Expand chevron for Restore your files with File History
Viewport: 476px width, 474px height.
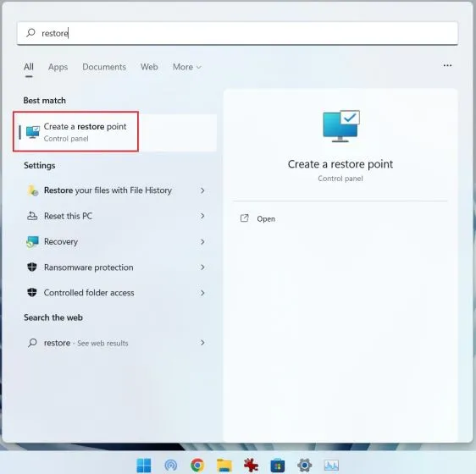coord(202,190)
